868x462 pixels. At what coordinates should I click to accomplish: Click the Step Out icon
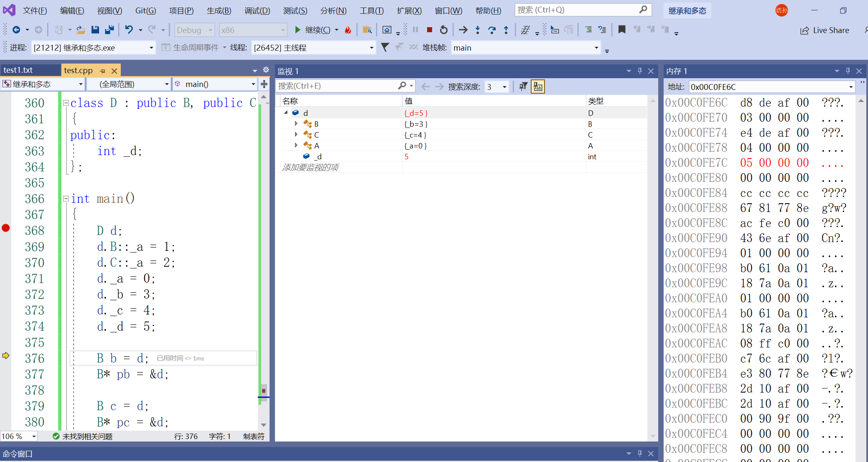[506, 30]
